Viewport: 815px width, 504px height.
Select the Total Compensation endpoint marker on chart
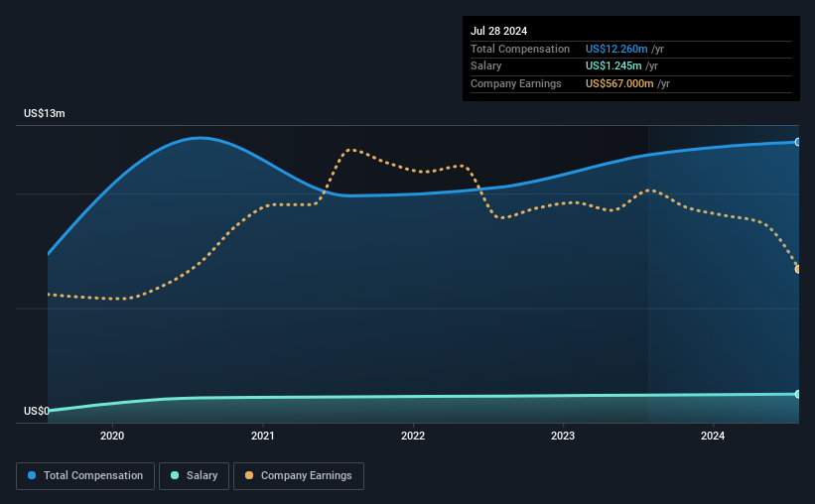point(798,142)
